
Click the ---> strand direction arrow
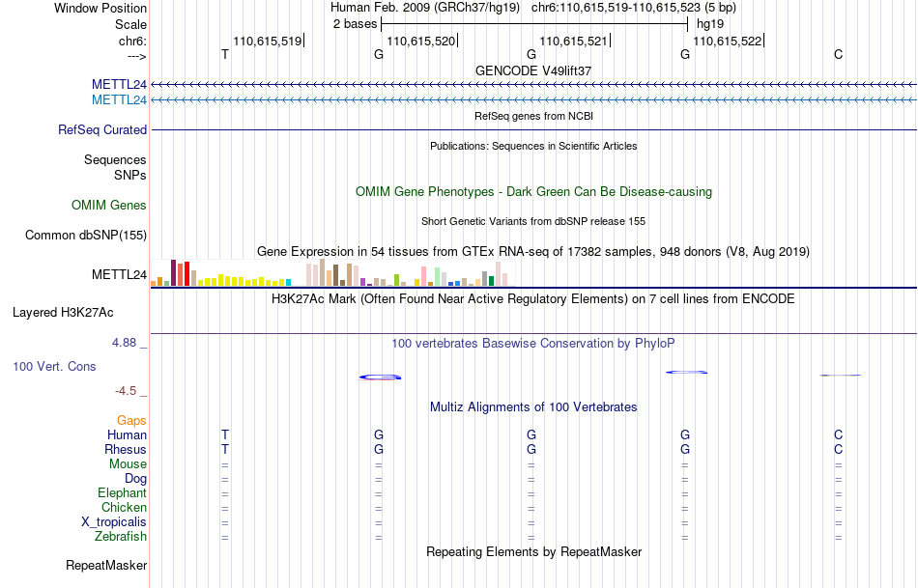click(136, 56)
